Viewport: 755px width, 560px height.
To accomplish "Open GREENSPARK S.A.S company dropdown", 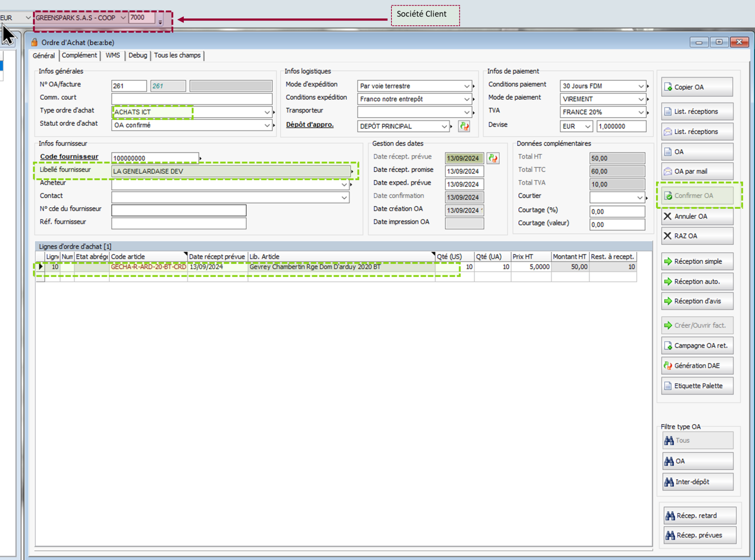I will click(123, 18).
